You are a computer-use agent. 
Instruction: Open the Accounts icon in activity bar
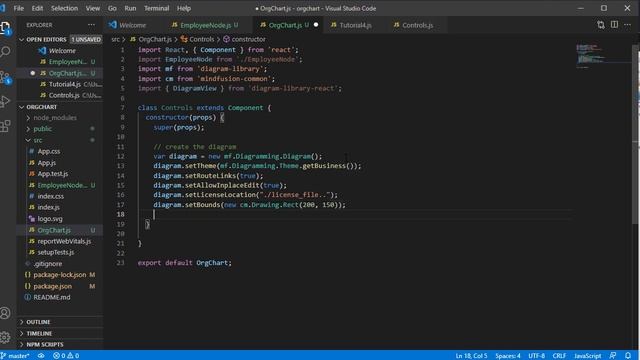coord(5,313)
